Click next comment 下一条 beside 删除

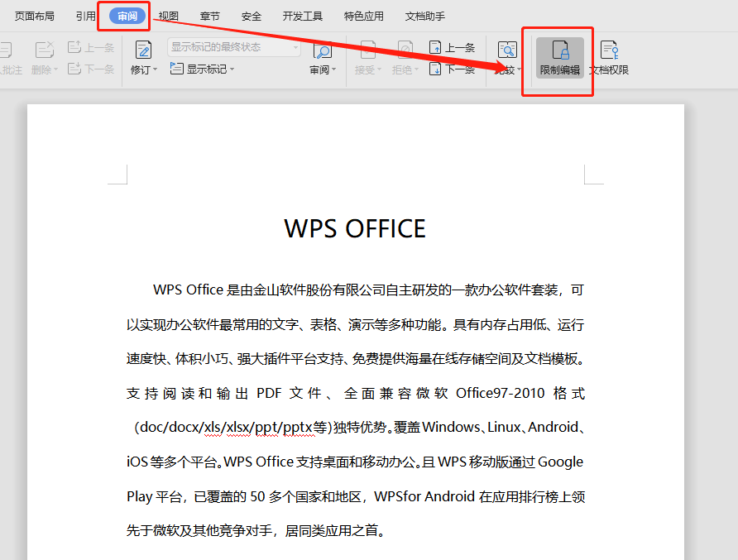91,69
